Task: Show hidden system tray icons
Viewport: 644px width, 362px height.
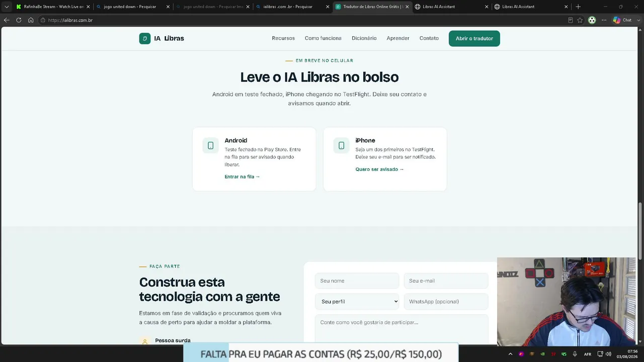Action: point(510,354)
